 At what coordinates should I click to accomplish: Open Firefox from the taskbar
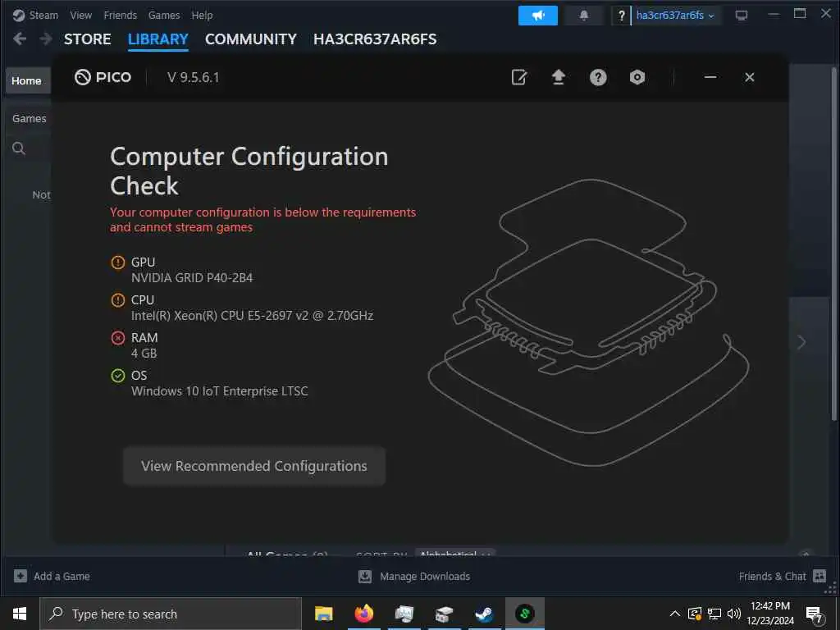coord(363,614)
